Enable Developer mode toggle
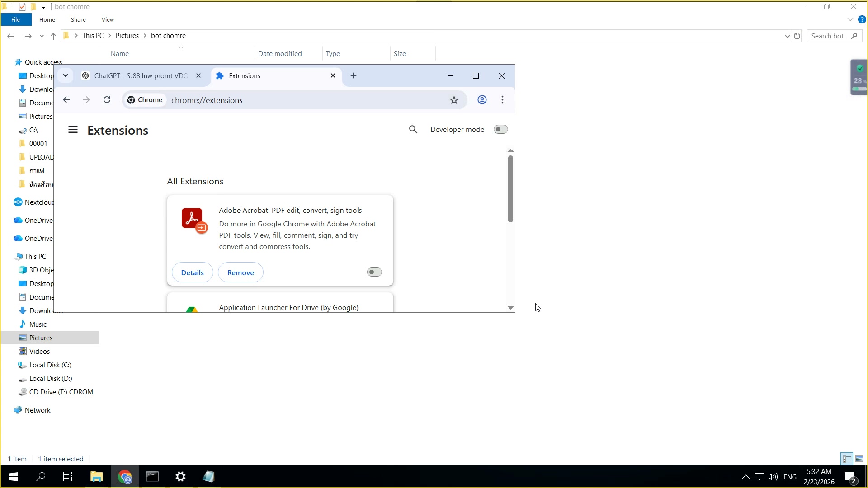This screenshot has width=868, height=488. click(x=500, y=130)
